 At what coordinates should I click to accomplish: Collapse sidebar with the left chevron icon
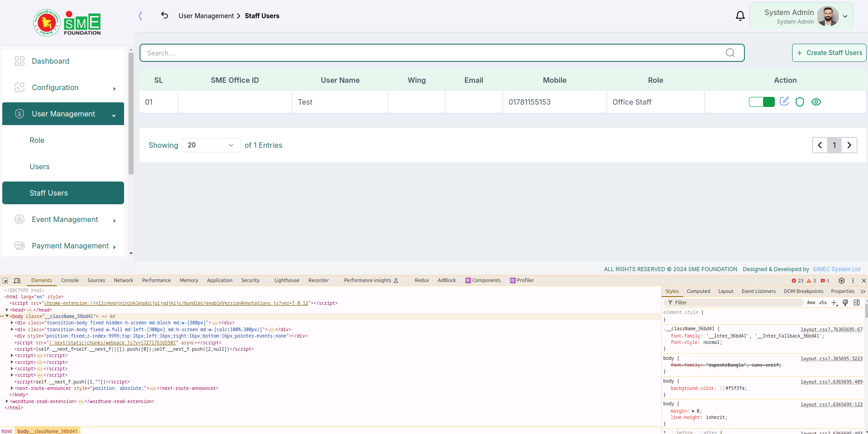140,16
